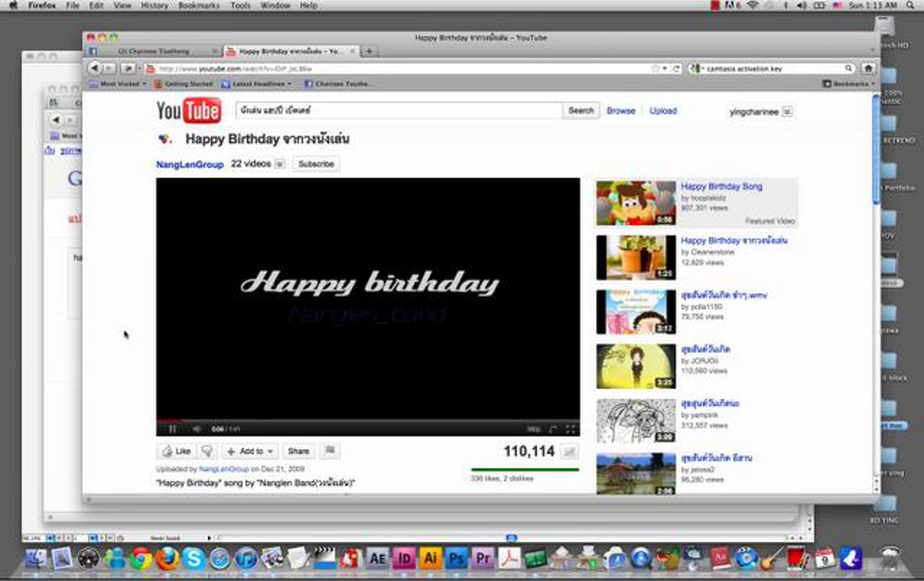Viewport: 924px width, 581px height.
Task: Expand the Add to dropdown
Action: point(250,451)
